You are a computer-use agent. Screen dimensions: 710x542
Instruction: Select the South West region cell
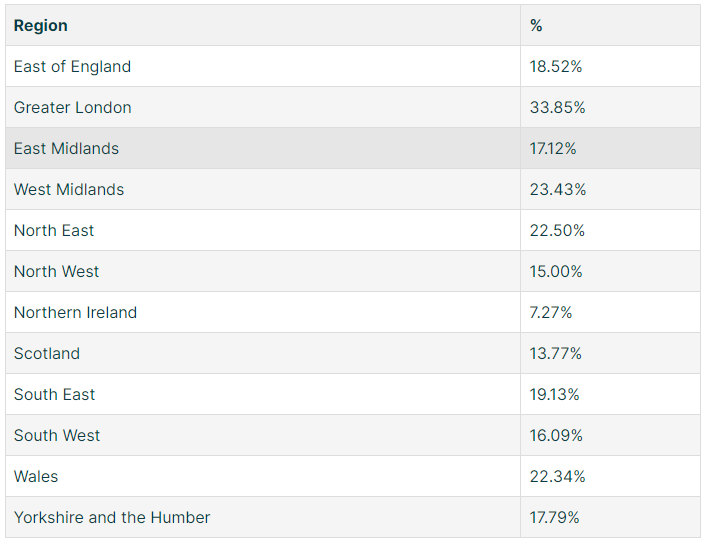click(263, 435)
